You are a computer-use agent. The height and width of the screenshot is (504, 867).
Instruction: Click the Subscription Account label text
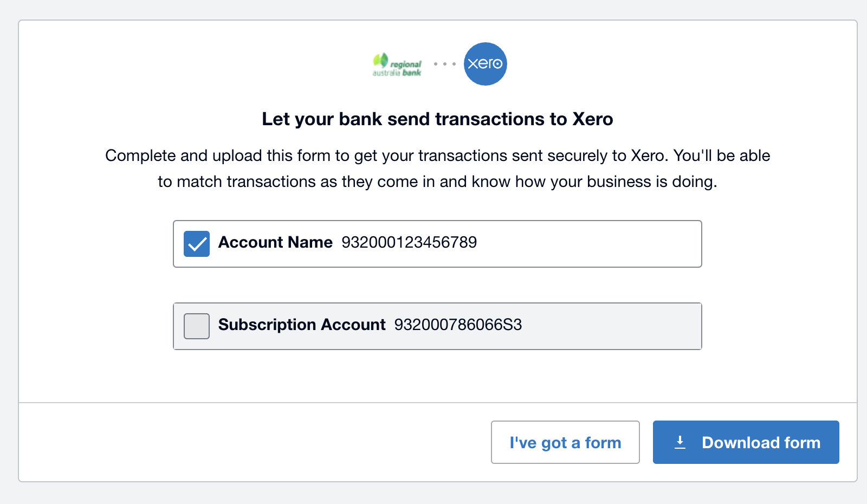click(301, 325)
